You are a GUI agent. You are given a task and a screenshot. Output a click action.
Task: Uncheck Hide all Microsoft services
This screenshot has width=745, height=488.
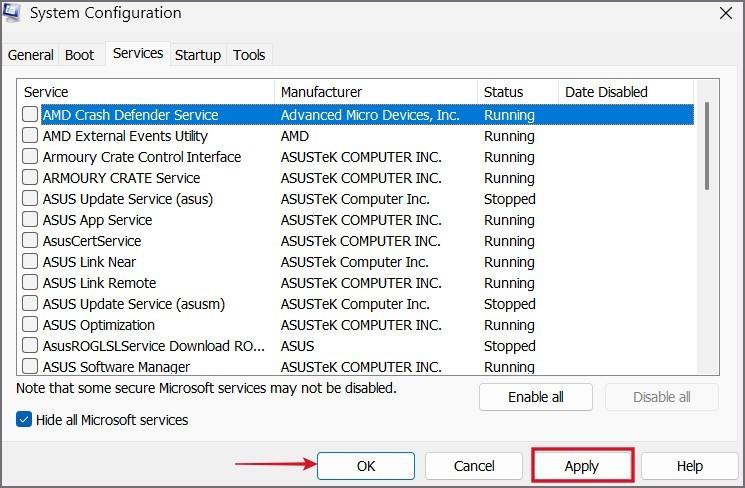pyautogui.click(x=24, y=420)
